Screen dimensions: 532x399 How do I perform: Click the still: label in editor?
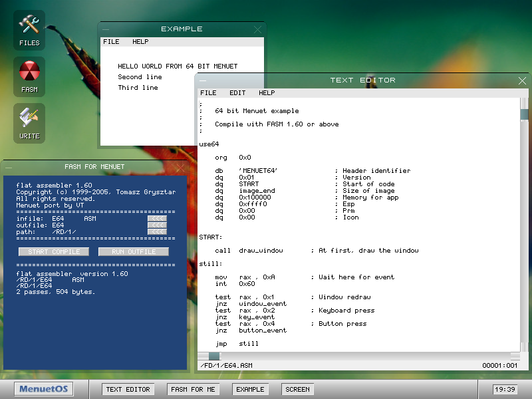[x=210, y=263]
